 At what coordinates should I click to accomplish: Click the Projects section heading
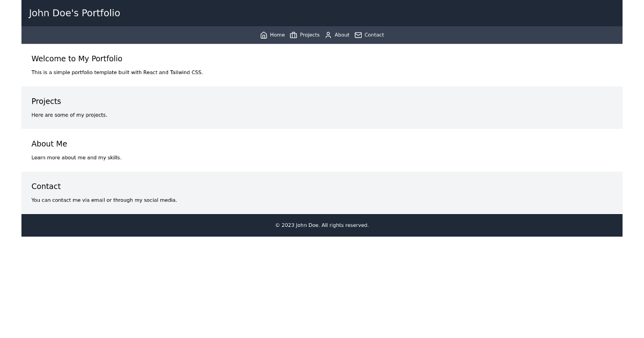(46, 101)
